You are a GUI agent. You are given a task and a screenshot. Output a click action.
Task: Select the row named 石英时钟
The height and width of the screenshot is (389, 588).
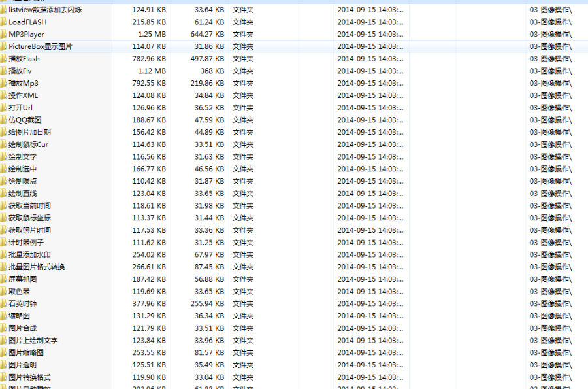pyautogui.click(x=294, y=304)
